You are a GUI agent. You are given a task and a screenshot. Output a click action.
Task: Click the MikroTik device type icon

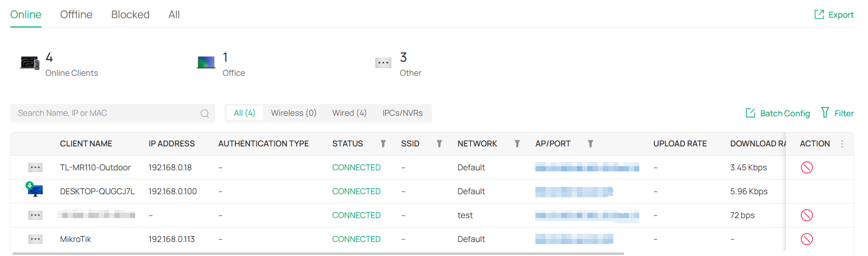35,239
